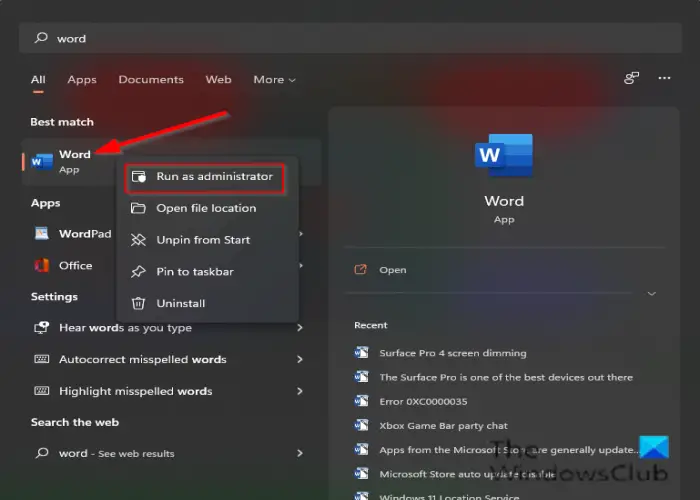
Task: Click the Office app icon
Action: pyautogui.click(x=42, y=265)
